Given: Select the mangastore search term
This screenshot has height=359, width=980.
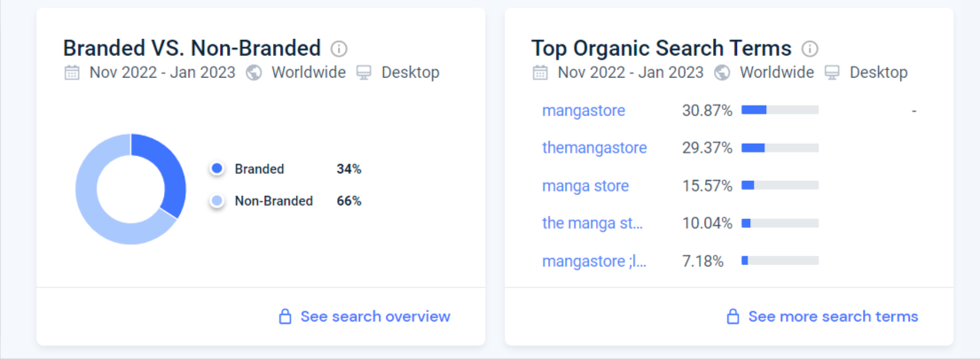Looking at the screenshot, I should (584, 111).
